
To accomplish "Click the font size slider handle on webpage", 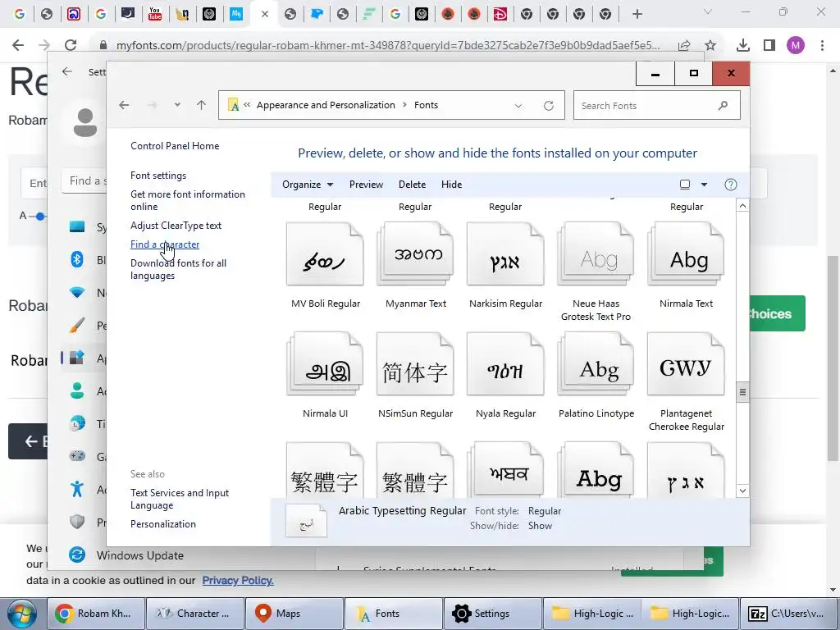I will (x=39, y=217).
